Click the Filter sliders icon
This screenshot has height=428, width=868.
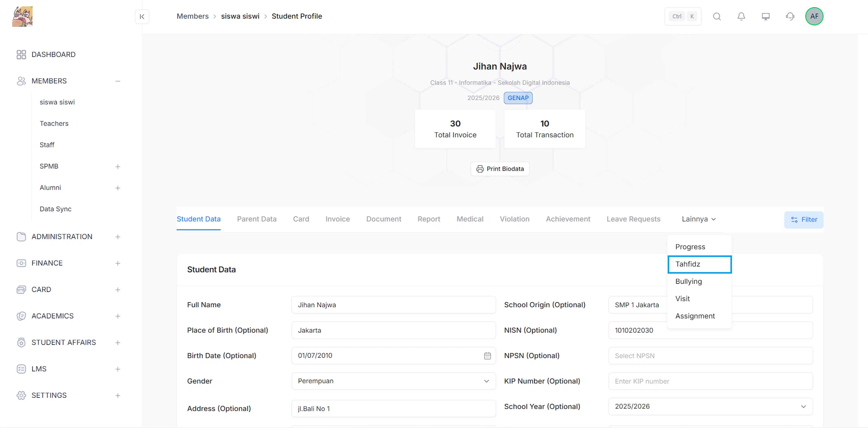click(x=794, y=220)
